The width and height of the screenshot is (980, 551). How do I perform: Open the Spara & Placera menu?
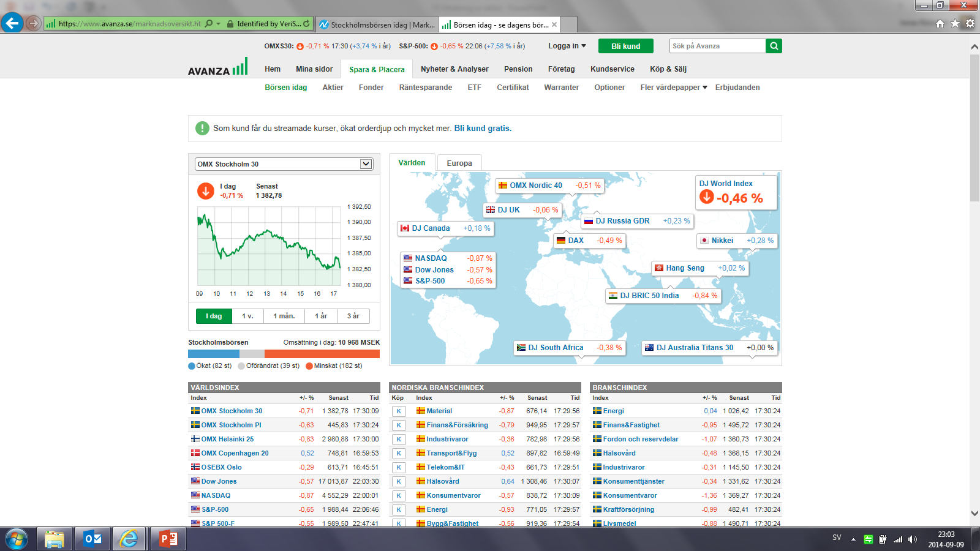coord(377,69)
